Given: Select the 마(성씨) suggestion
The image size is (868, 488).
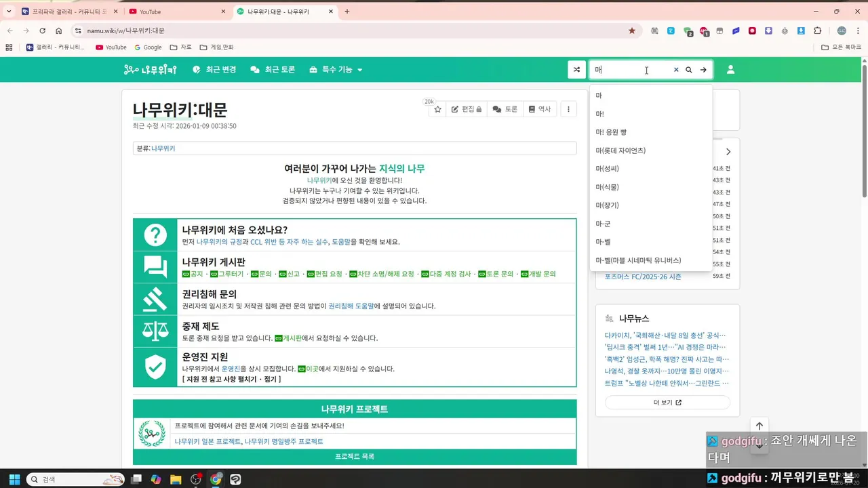Looking at the screenshot, I should point(651,169).
